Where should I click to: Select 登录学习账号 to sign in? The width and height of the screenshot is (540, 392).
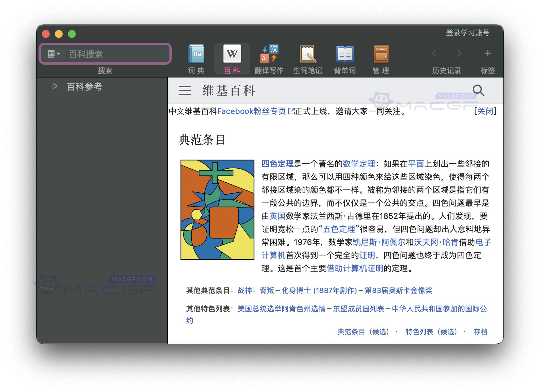coord(467,32)
